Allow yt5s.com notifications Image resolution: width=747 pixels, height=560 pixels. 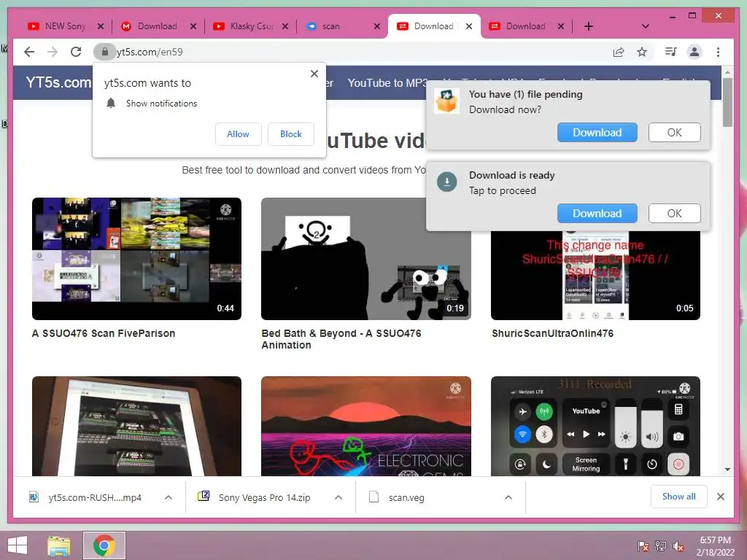click(239, 134)
